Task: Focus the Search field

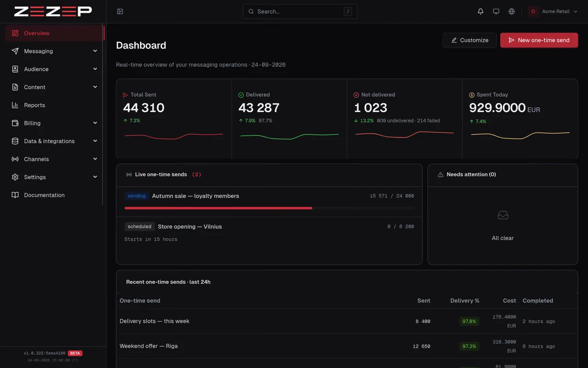Action: [x=300, y=11]
